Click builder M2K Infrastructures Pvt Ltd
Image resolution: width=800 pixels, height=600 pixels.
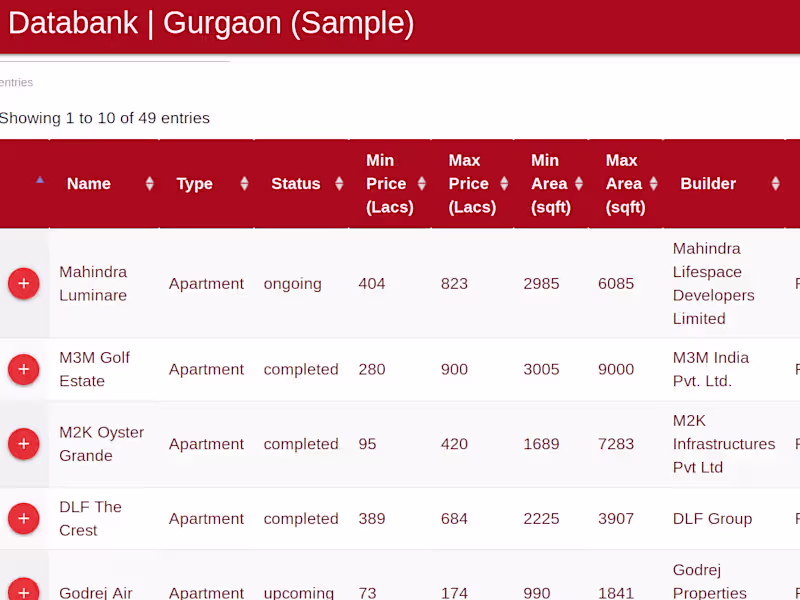tap(723, 443)
